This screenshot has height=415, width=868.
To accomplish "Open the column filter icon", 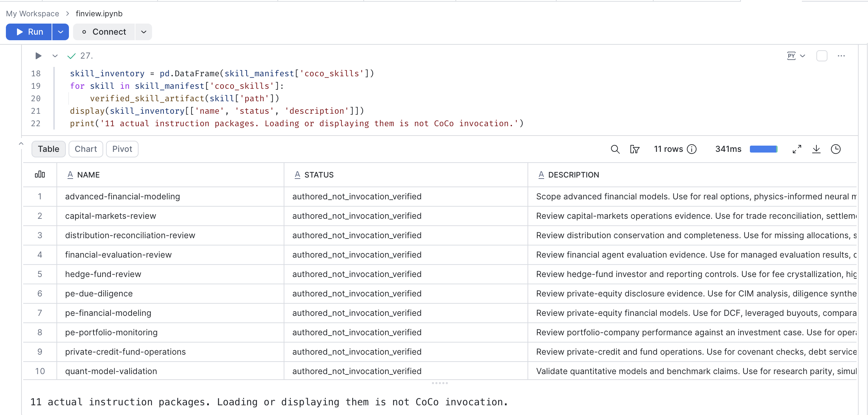I will tap(635, 149).
